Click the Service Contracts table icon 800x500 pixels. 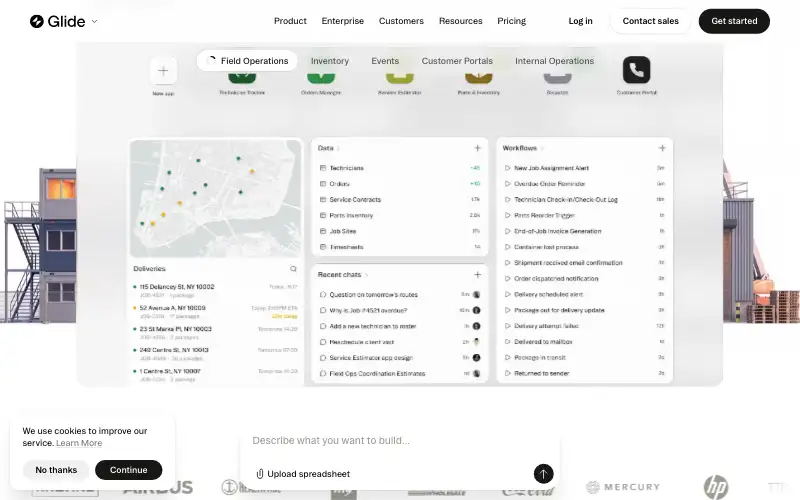(322, 199)
